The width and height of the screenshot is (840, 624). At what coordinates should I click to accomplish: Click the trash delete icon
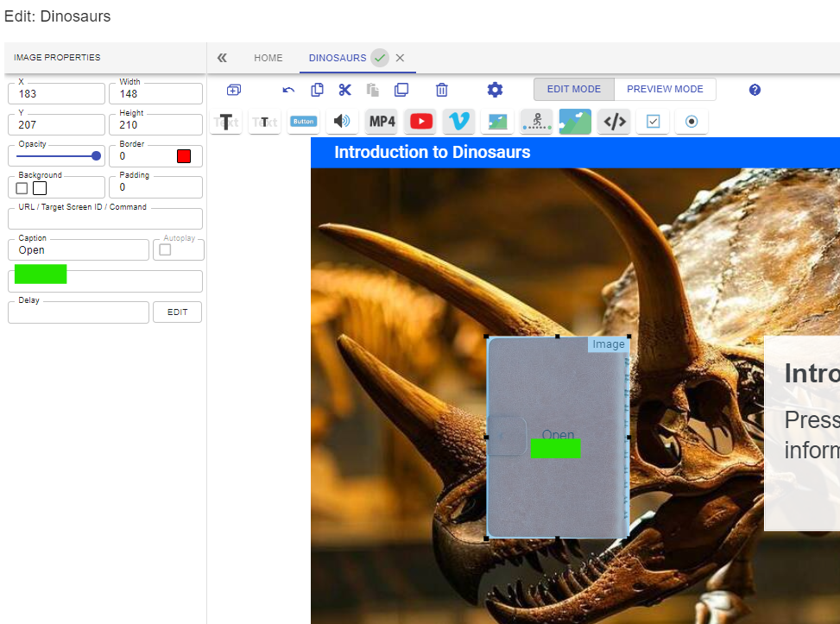coord(441,90)
